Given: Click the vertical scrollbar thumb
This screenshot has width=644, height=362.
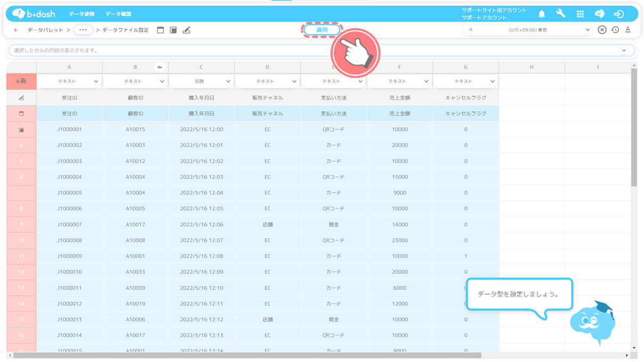Looking at the screenshot, I should [634, 127].
